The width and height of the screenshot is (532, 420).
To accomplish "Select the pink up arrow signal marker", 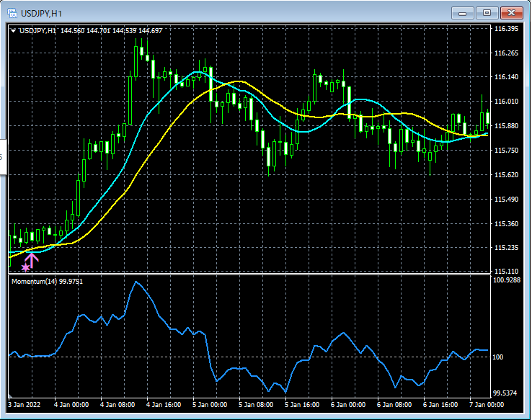I will coord(32,262).
